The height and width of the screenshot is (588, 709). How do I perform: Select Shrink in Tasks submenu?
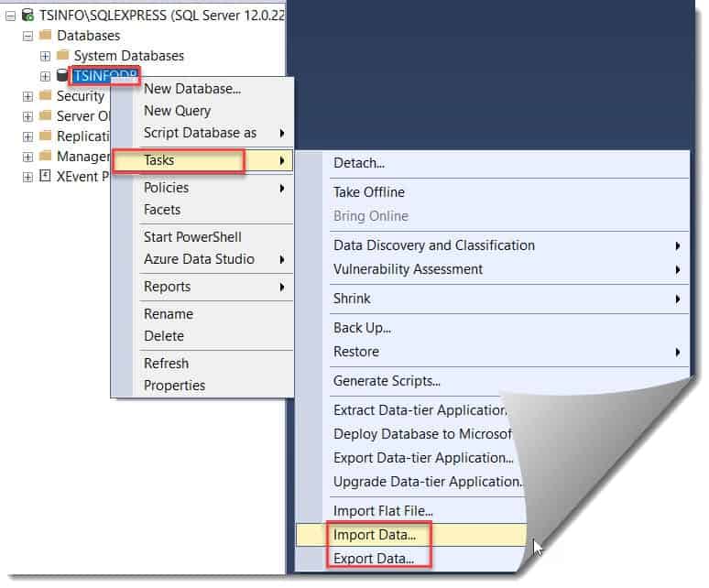point(352,299)
